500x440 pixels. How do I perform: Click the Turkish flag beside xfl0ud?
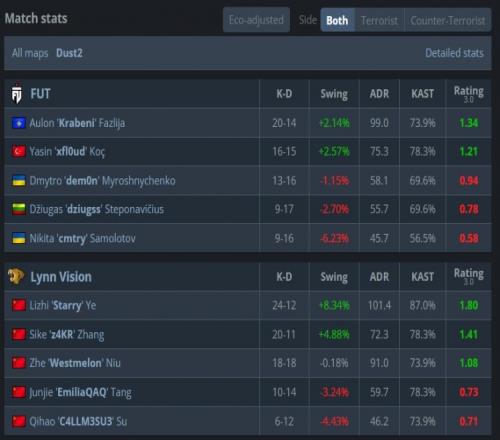point(19,151)
